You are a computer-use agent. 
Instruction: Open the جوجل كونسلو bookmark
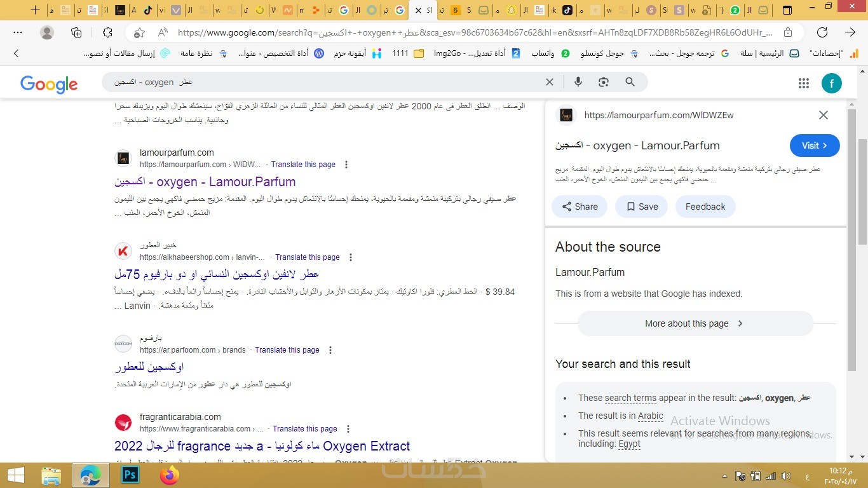click(609, 53)
